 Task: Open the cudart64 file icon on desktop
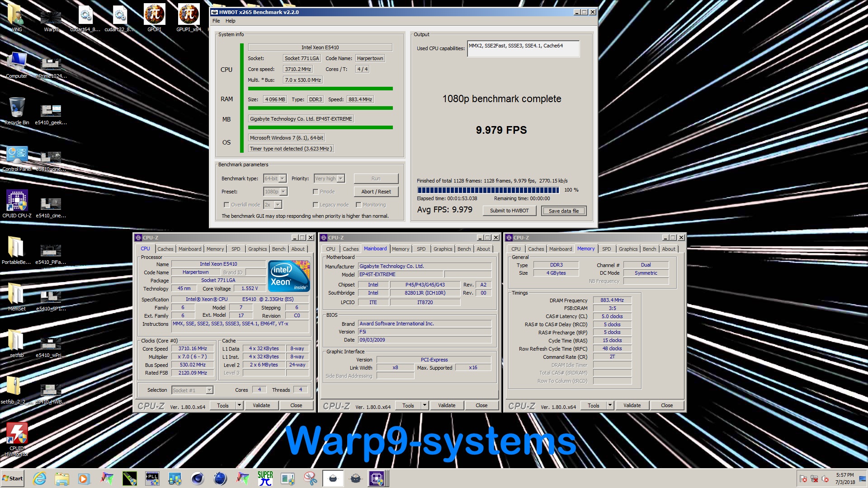85,18
